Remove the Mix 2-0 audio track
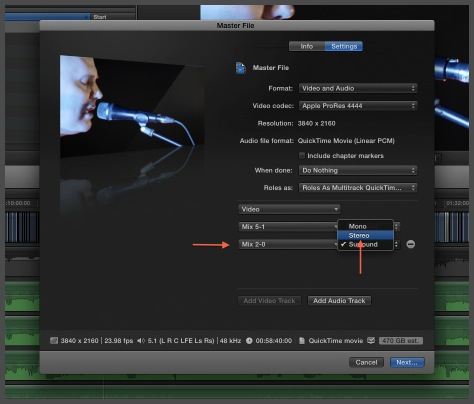 pos(411,244)
